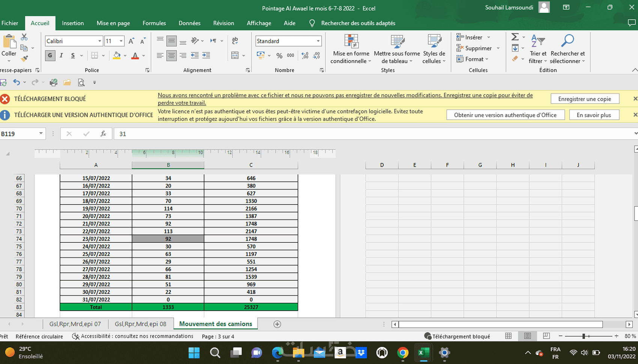Click the Coller paste icon
The image size is (638, 364).
point(9,41)
